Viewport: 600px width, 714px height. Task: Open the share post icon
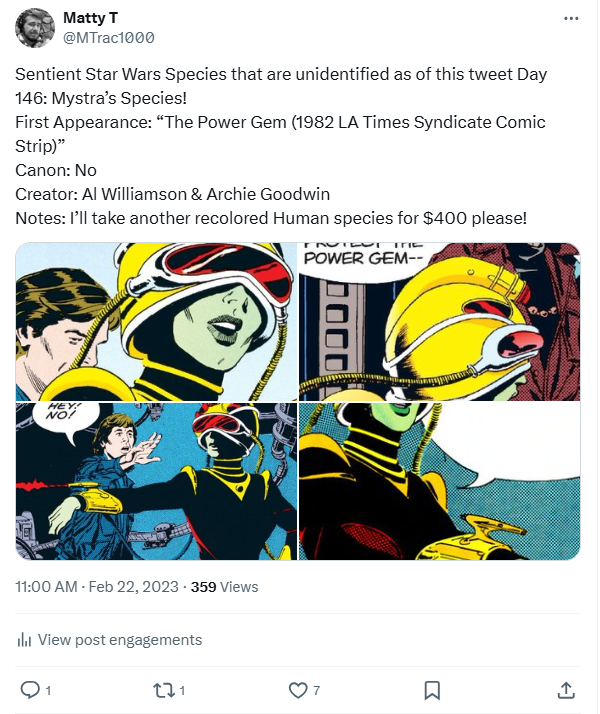[x=565, y=690]
